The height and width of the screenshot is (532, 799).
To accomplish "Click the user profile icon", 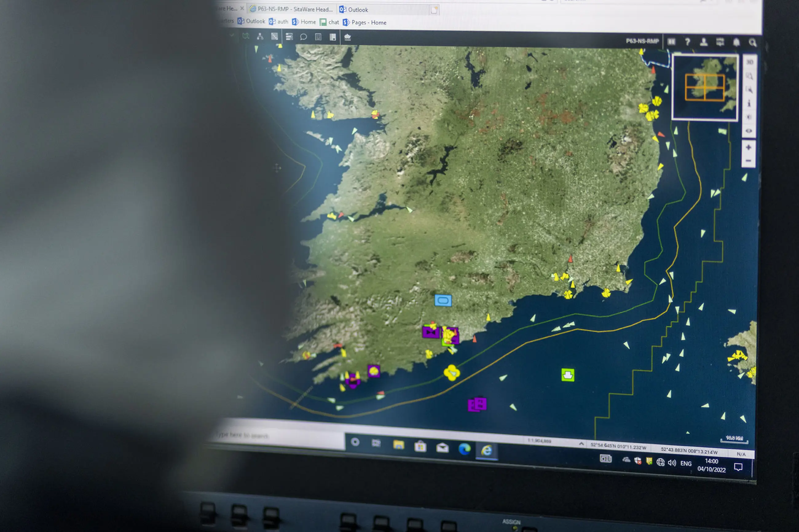I will 704,42.
